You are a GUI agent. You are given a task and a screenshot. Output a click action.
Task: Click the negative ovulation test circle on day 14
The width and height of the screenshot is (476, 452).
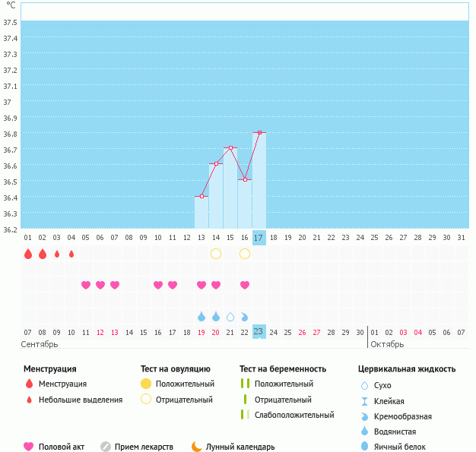[x=216, y=254]
